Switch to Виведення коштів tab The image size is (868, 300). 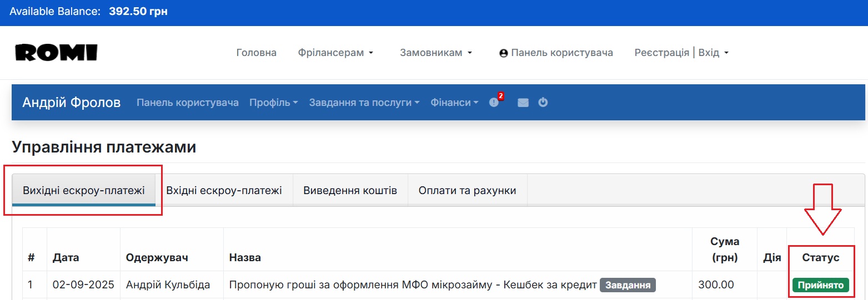(x=350, y=191)
